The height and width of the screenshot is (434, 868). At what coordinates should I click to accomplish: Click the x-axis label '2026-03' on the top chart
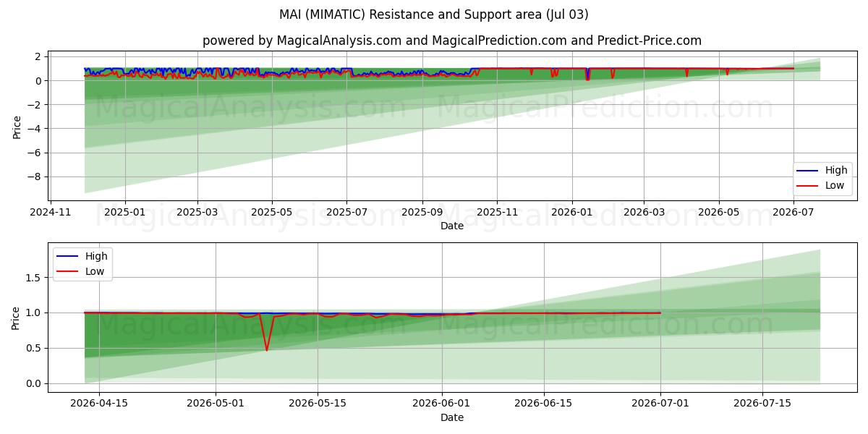(644, 213)
